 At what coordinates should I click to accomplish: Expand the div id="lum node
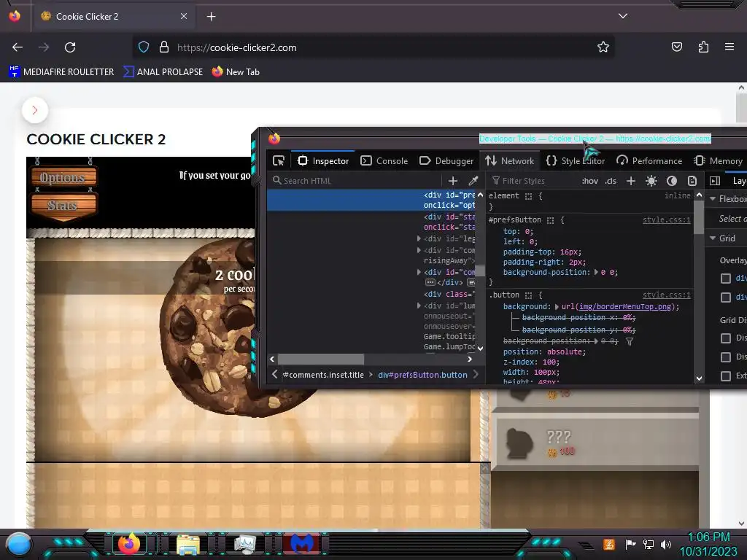click(419, 306)
